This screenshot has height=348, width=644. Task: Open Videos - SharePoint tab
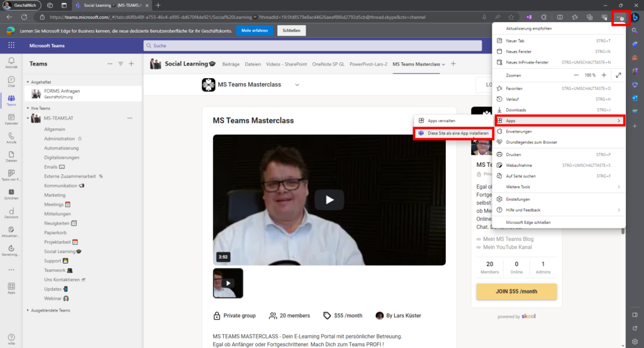click(286, 64)
